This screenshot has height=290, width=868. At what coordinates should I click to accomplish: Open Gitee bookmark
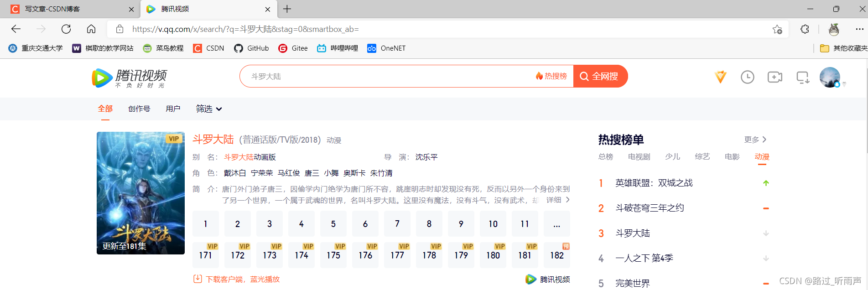293,48
